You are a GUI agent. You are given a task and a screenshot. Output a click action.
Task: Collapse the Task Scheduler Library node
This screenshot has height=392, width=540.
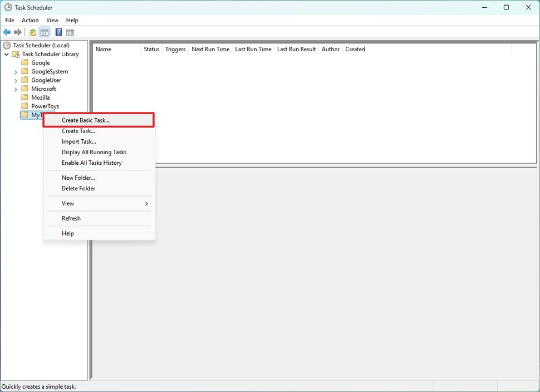coord(7,55)
